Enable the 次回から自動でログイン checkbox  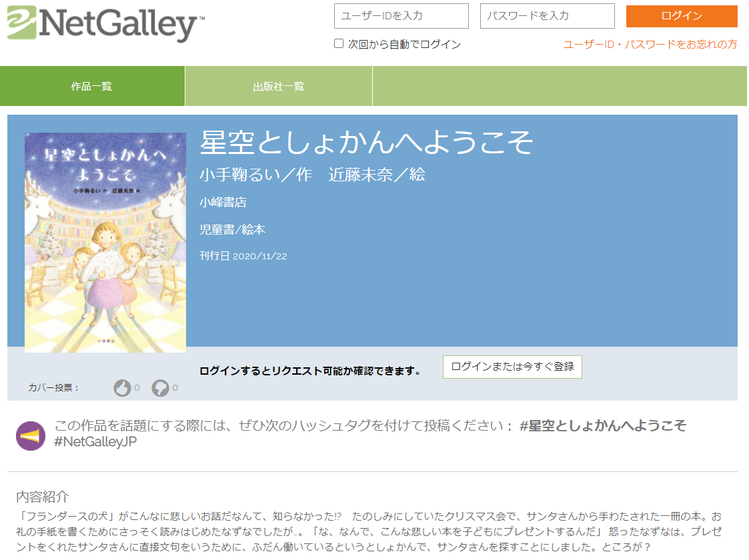(339, 43)
